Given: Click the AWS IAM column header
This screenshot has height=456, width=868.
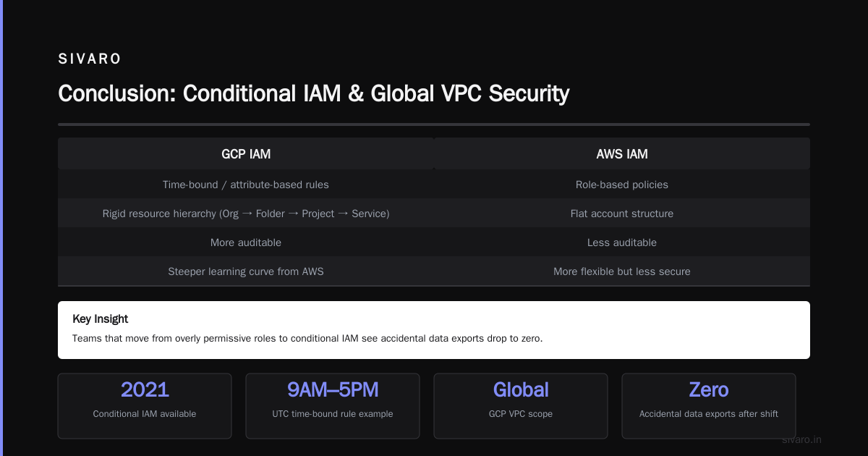Looking at the screenshot, I should point(622,153).
